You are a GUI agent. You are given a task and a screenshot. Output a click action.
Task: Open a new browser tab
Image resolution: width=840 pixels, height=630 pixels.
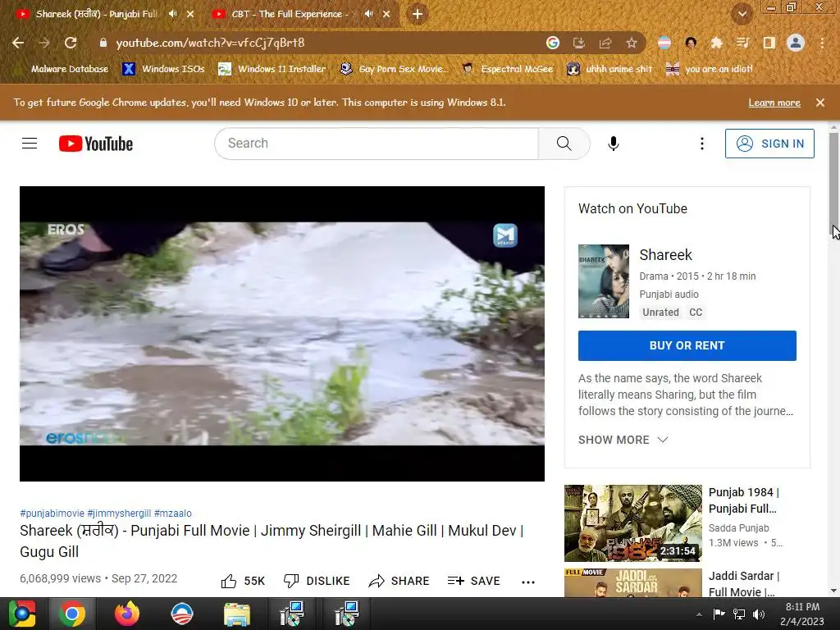(418, 14)
